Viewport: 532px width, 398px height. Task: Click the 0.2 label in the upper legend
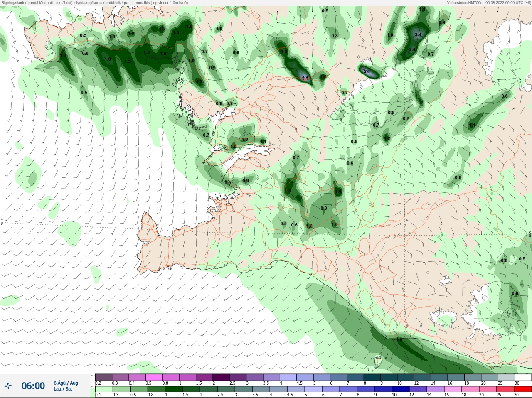point(98,383)
